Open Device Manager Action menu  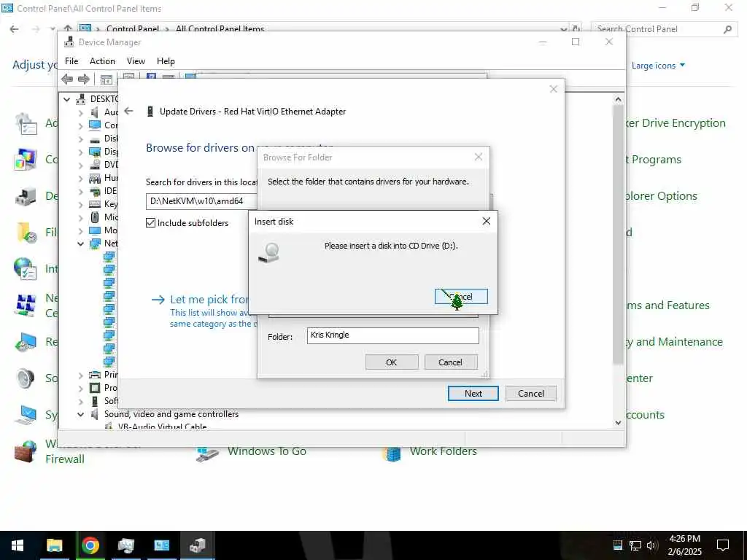(x=102, y=61)
